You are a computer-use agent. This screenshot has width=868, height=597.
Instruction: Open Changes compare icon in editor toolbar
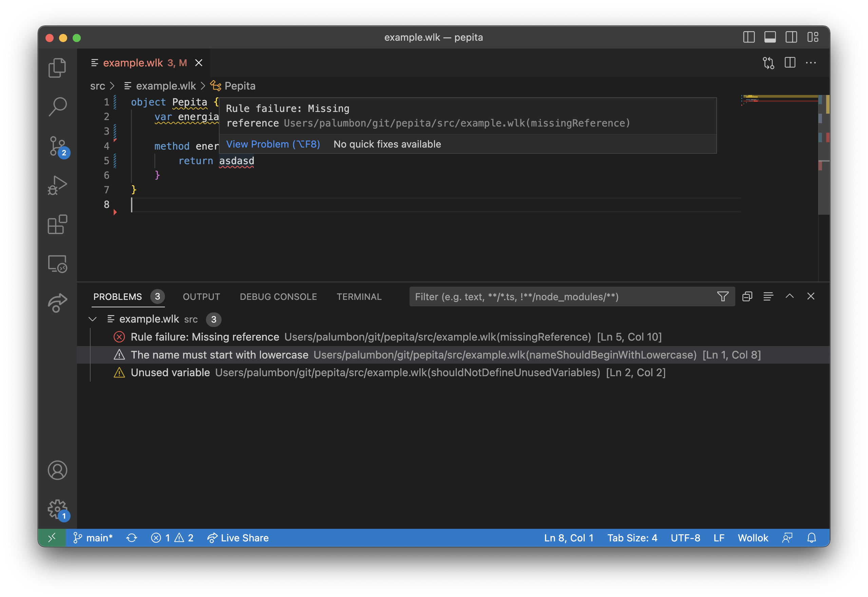(769, 63)
